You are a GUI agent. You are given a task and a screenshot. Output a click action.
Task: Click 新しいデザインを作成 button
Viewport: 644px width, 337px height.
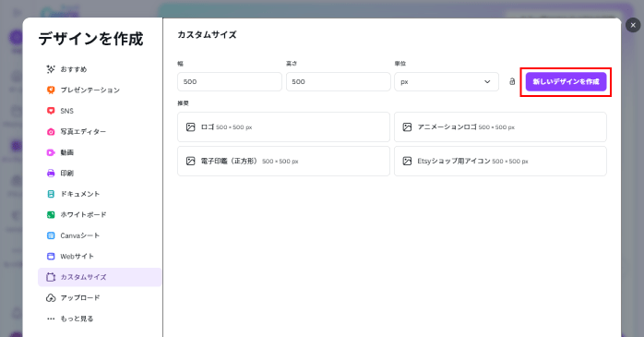[566, 82]
